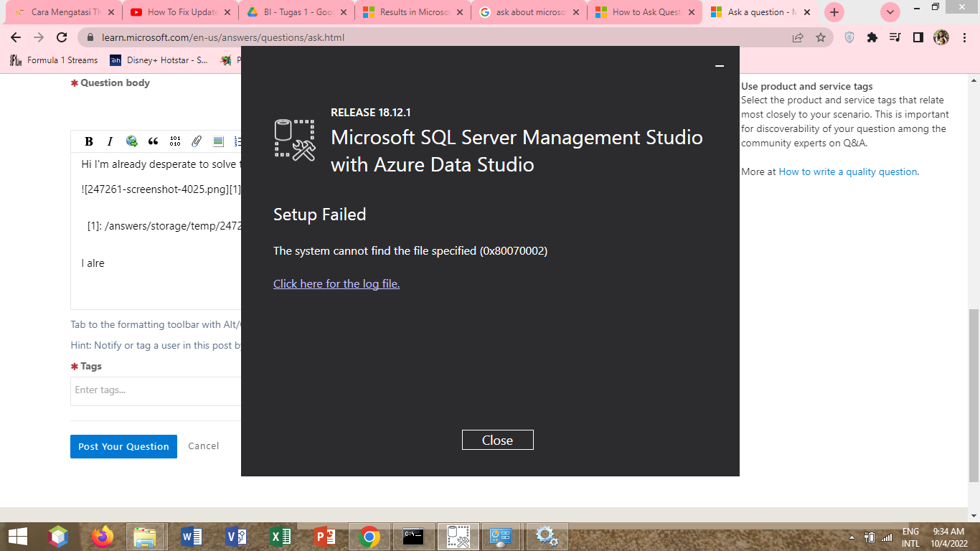Switch to 'ask about microsoft' Google tab

[529, 12]
